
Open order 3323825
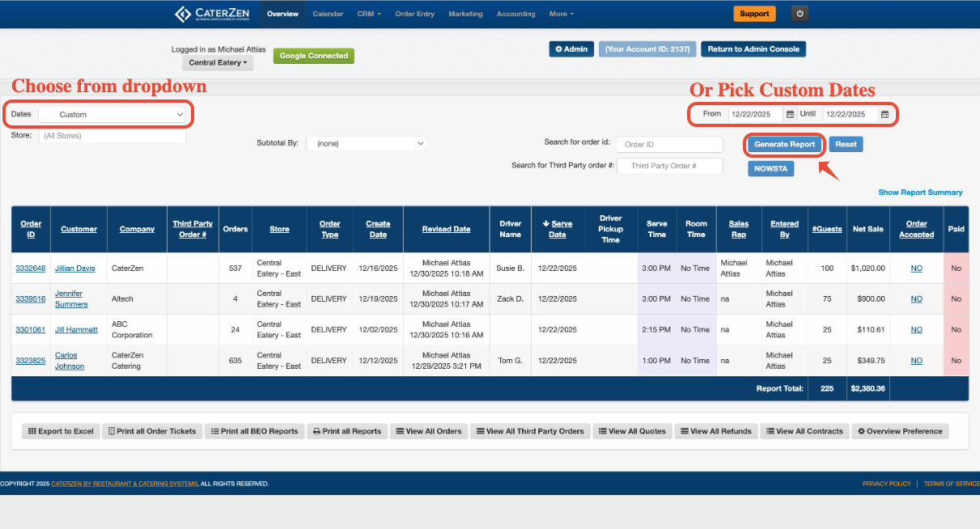click(x=31, y=361)
